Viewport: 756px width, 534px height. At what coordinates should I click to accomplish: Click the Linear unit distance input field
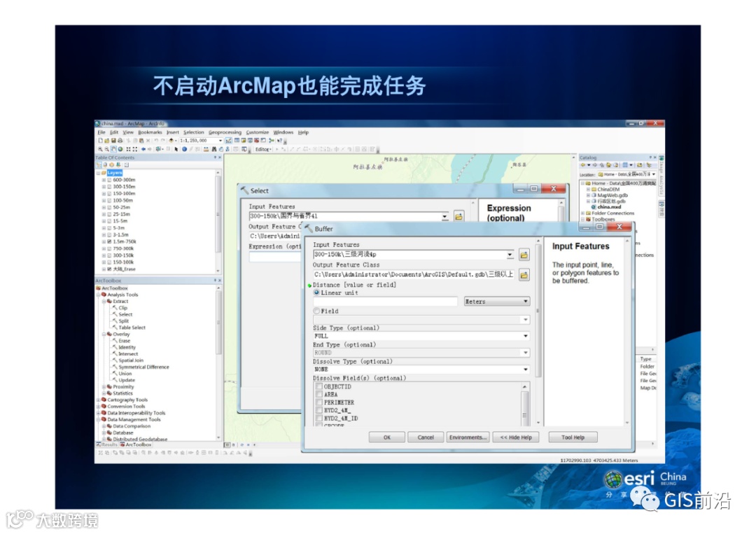[385, 302]
